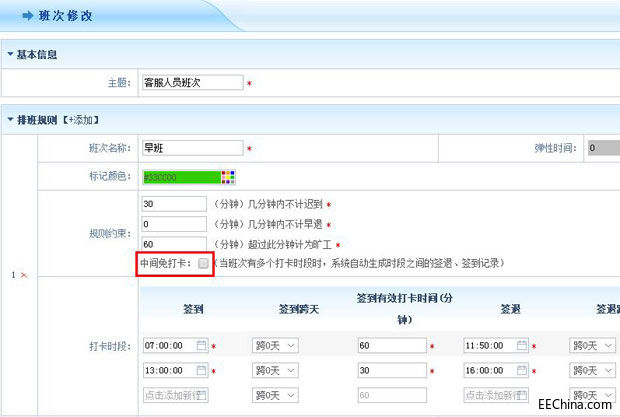620x417 pixels.
Task: Open 签到跨天 dropdown in the empty new row
Action: point(275,395)
